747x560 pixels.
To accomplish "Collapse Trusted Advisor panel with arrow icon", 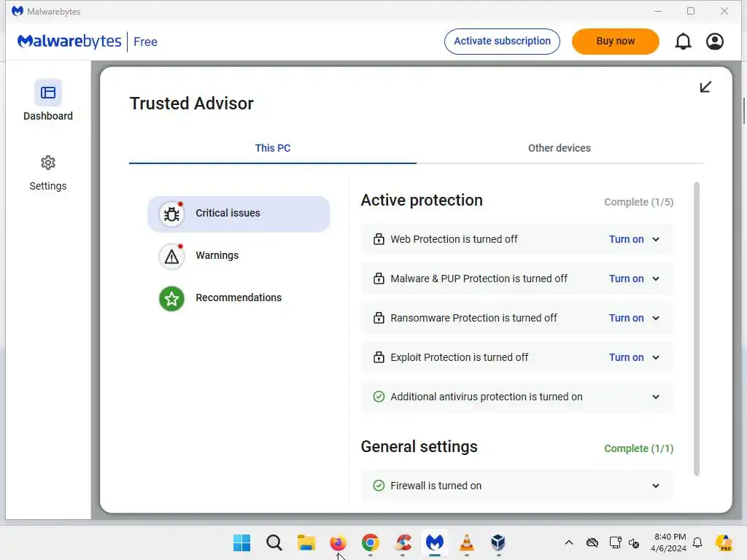I will point(705,87).
